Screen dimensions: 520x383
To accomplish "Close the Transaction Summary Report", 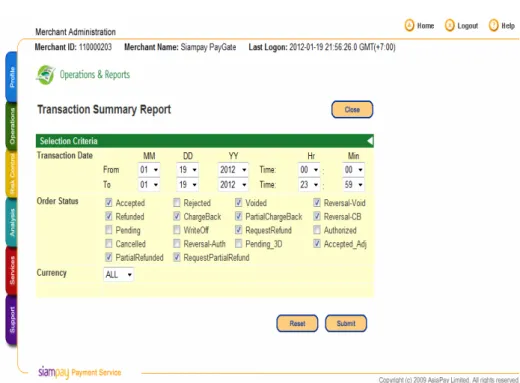I will pos(352,110).
